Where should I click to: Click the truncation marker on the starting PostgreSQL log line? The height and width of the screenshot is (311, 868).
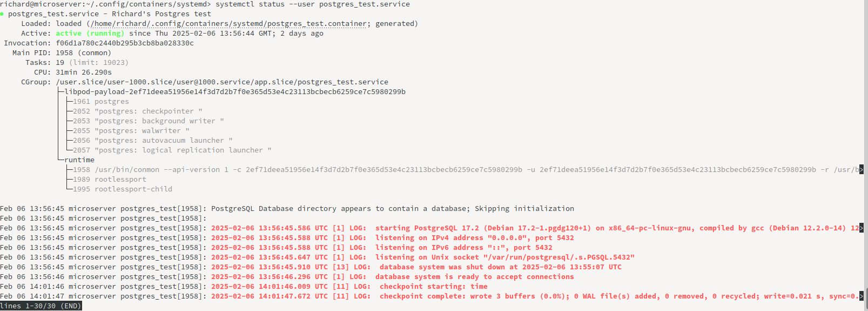coord(862,228)
